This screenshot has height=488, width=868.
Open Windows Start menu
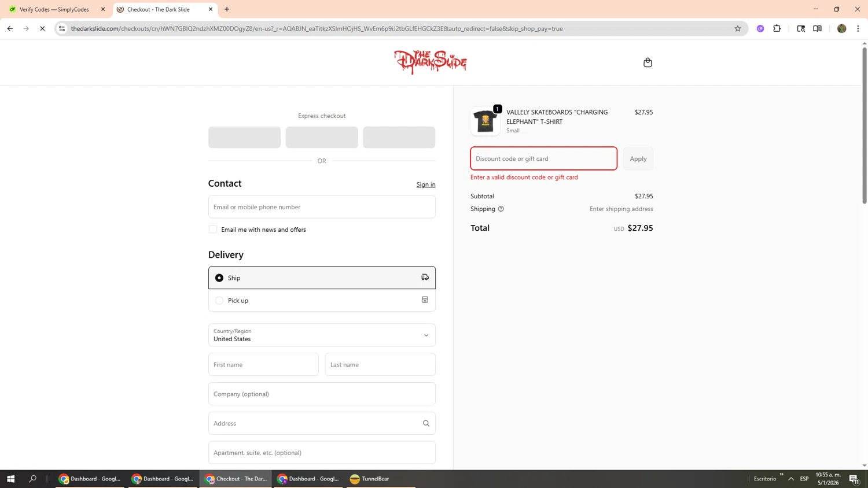(10, 479)
